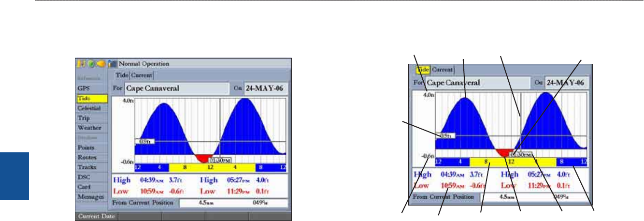This screenshot has width=644, height=221.
Task: Go to Weather in the sidebar
Action: click(89, 128)
